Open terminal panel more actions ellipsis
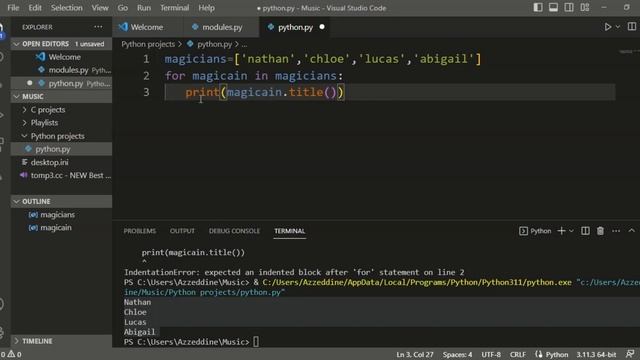This screenshot has height=360, width=640. click(616, 231)
